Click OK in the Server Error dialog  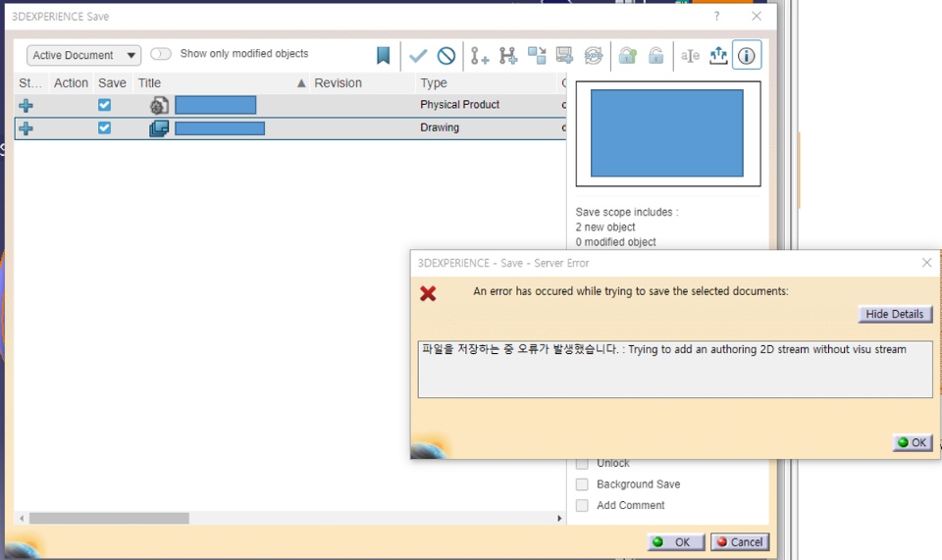912,442
